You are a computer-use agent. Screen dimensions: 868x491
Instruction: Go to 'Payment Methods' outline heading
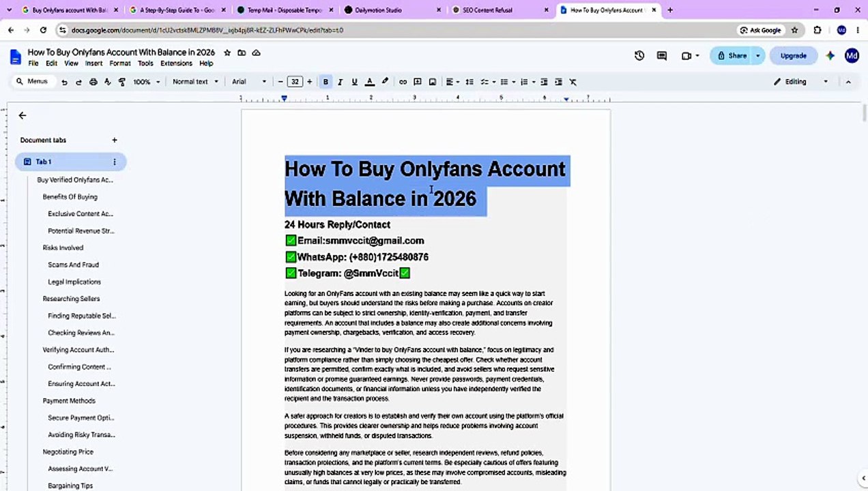point(69,401)
